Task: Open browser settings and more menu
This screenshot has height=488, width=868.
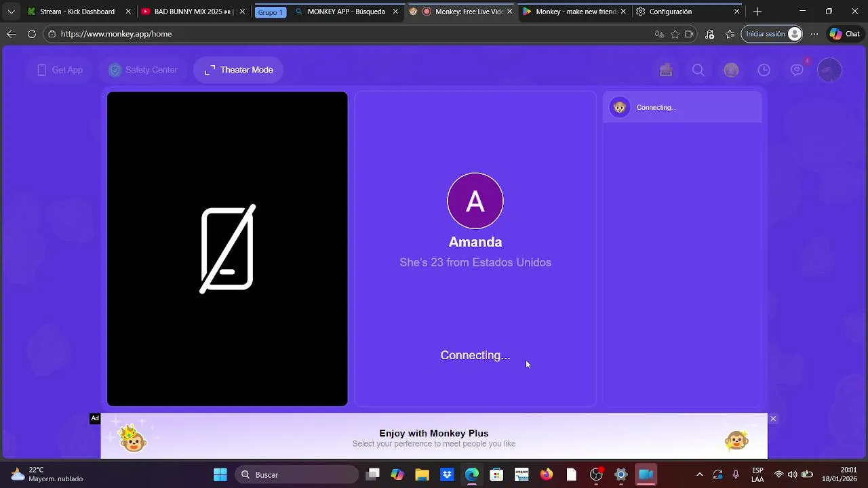Action: tap(814, 34)
